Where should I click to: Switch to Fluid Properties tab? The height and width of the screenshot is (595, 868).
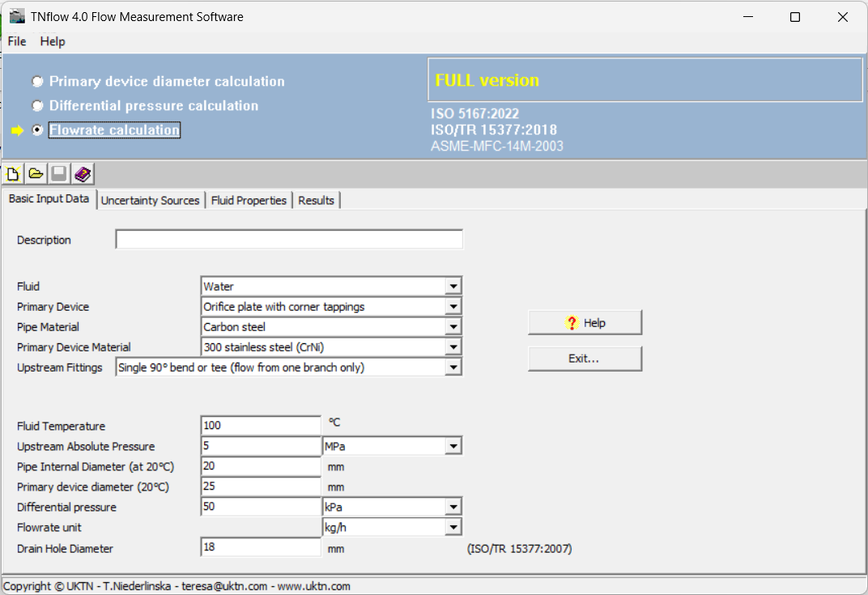point(249,201)
